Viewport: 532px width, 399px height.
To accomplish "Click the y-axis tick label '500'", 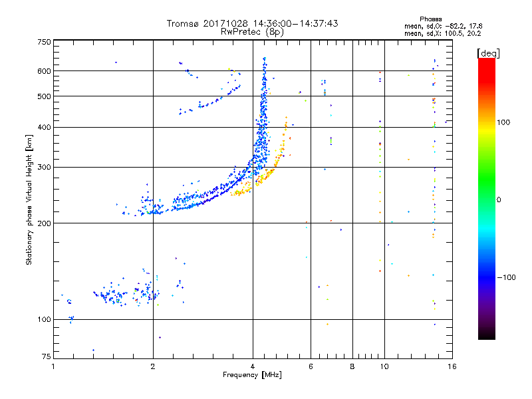I will coord(44,96).
